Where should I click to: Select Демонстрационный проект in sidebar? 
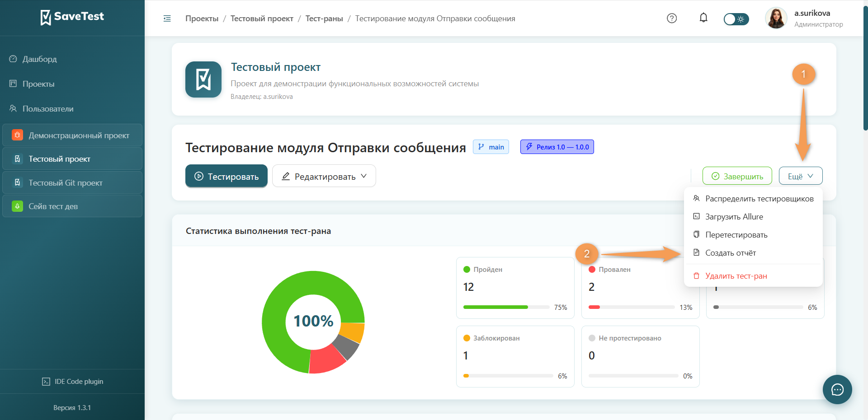(x=72, y=135)
